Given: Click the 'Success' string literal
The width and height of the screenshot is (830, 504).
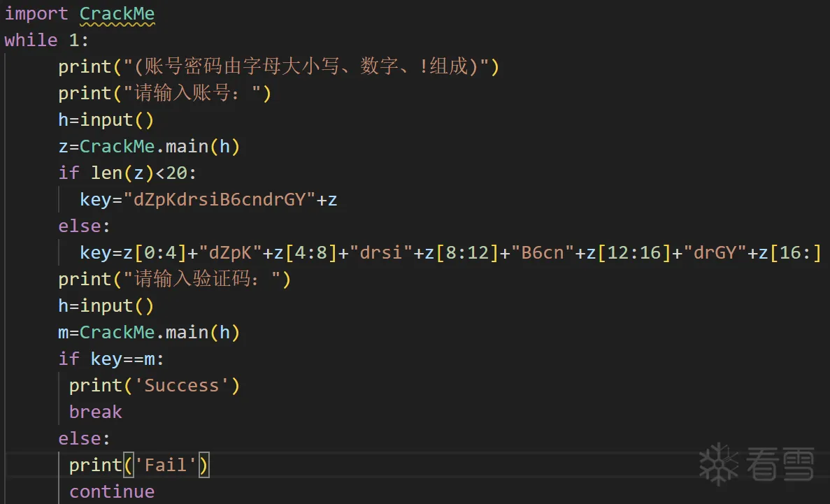Looking at the screenshot, I should click(x=181, y=385).
